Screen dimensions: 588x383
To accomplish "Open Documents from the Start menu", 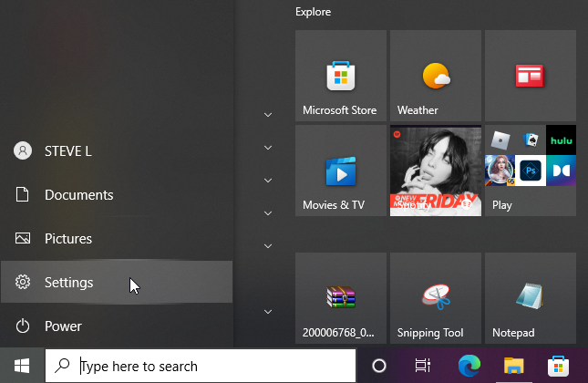I will [x=117, y=194].
